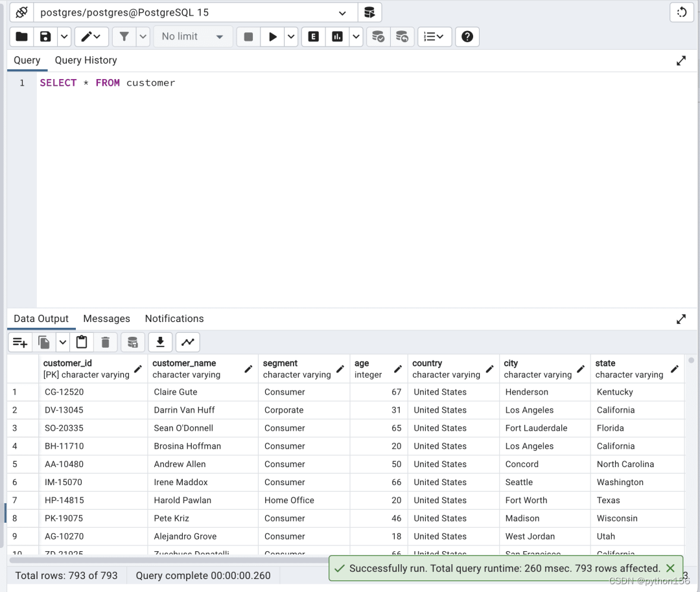Screen dimensions: 700x592
Task: Open the Notifications tab
Action: click(x=174, y=319)
